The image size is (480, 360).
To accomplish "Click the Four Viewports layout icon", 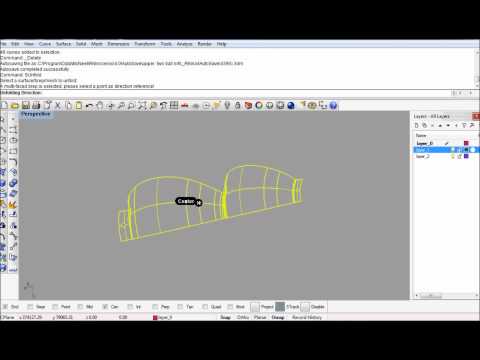I will (174, 106).
